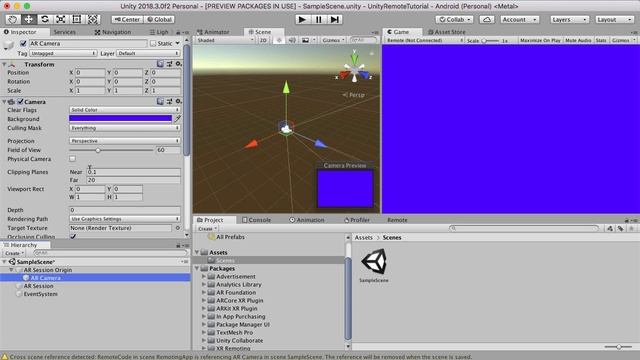Toggle Mute Audio in Game view
This screenshot has height=360, width=640.
click(578, 40)
